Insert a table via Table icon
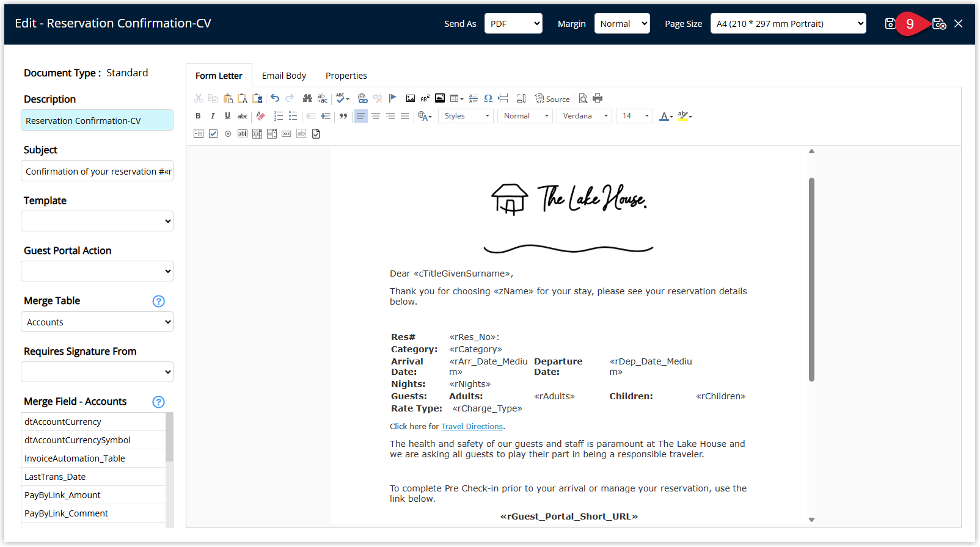The image size is (980, 547). pyautogui.click(x=456, y=98)
